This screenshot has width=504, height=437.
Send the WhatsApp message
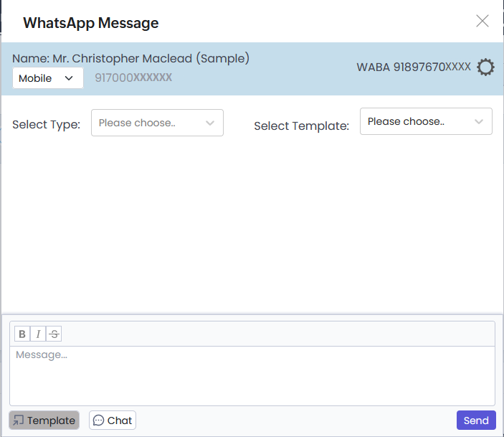(x=476, y=420)
